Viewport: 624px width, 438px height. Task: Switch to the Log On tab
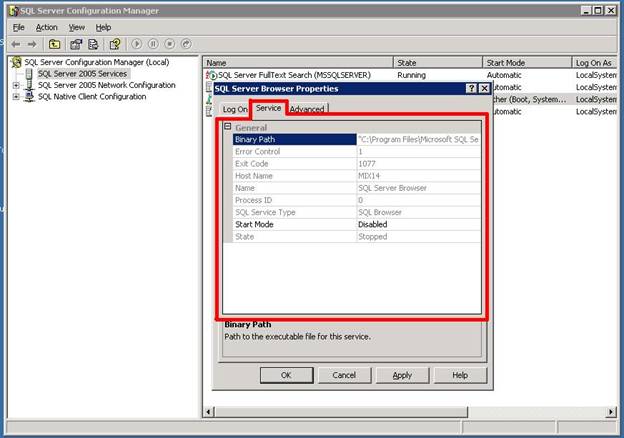235,109
